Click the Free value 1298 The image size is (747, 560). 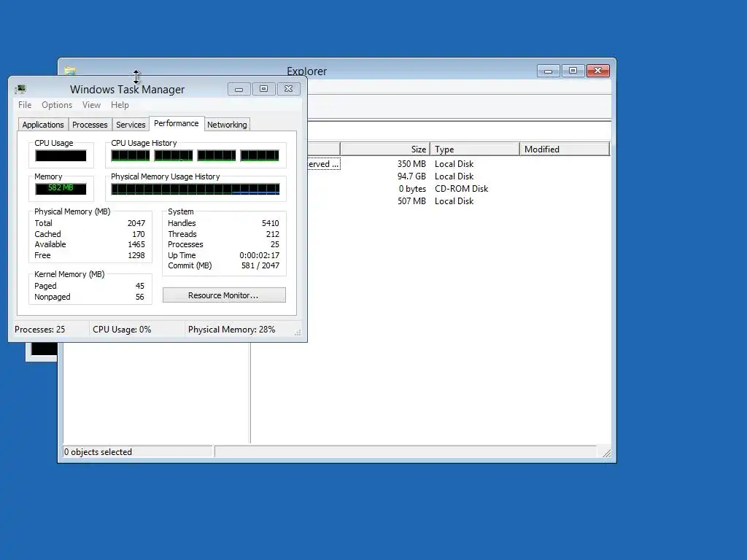pyautogui.click(x=136, y=255)
